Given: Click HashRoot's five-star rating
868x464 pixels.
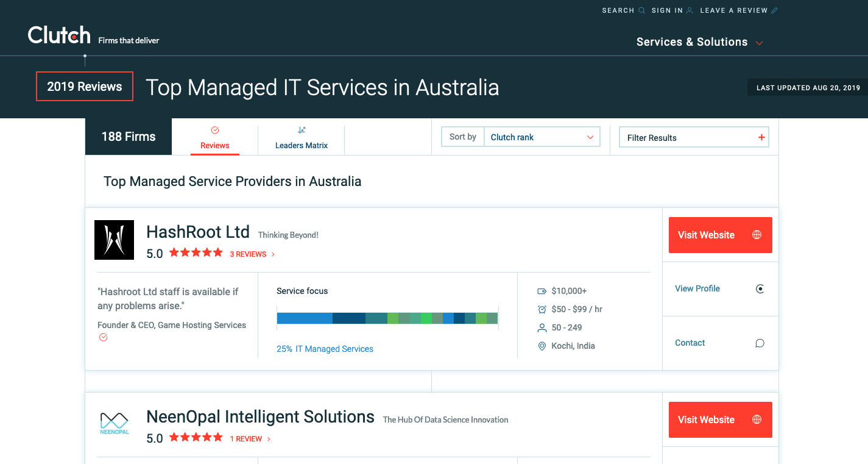Looking at the screenshot, I should [196, 252].
